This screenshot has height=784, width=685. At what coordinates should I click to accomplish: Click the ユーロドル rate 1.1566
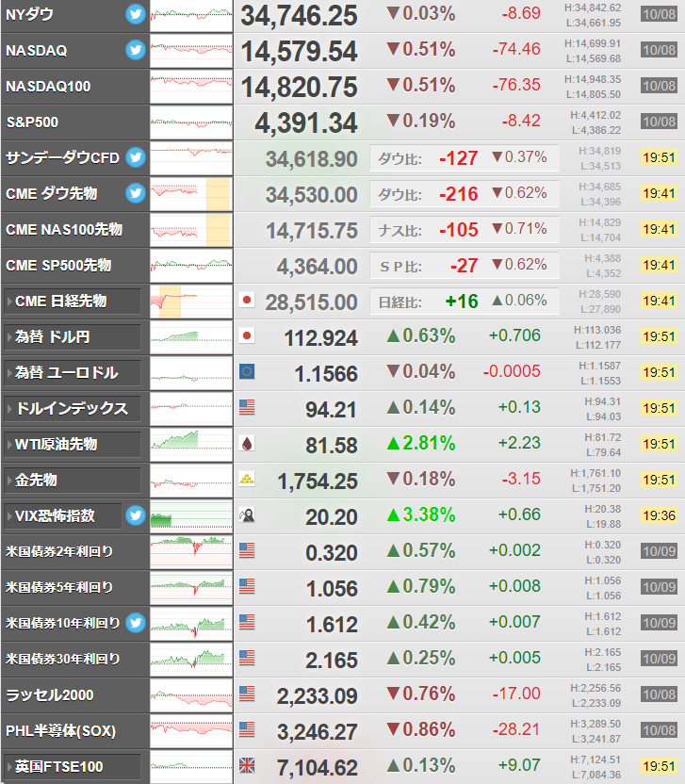click(326, 374)
